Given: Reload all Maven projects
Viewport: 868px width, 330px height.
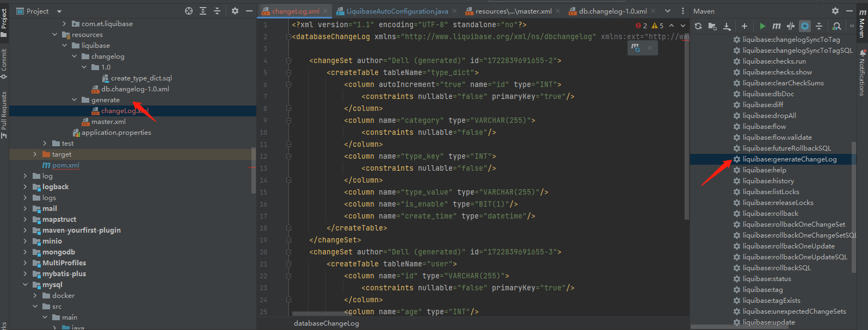Looking at the screenshot, I should click(698, 26).
